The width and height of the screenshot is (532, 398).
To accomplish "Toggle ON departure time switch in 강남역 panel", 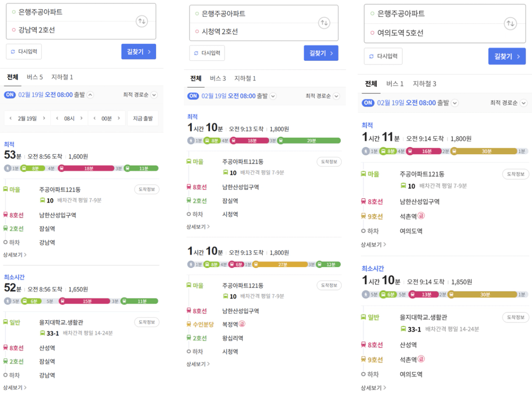I will tap(10, 95).
